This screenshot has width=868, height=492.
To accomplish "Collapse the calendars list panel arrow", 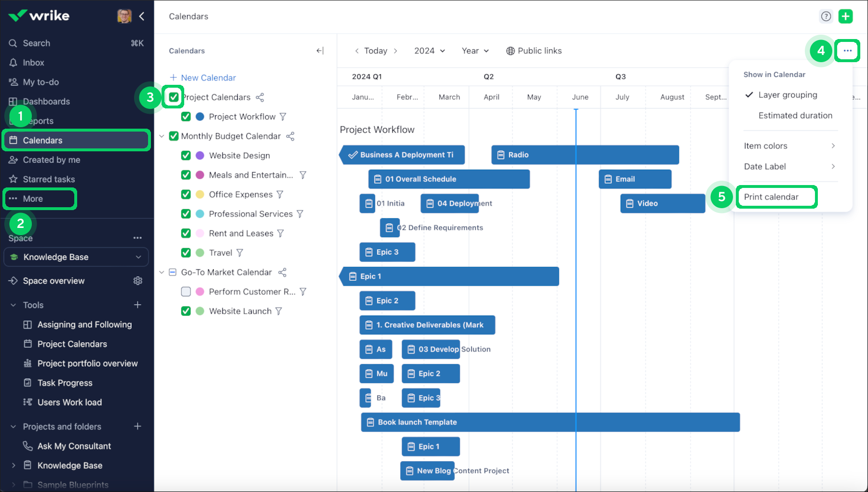I will [x=320, y=51].
